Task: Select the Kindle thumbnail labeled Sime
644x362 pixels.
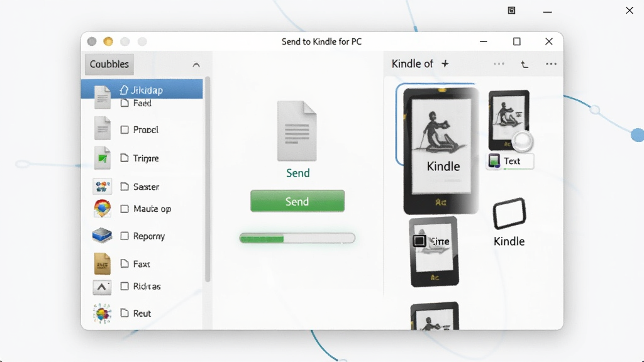Action: click(x=434, y=251)
